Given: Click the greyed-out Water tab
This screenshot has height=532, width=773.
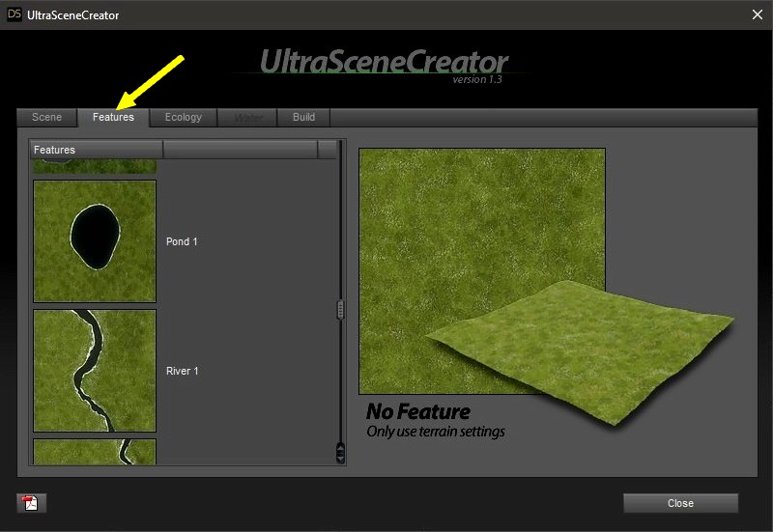Looking at the screenshot, I should coord(248,117).
